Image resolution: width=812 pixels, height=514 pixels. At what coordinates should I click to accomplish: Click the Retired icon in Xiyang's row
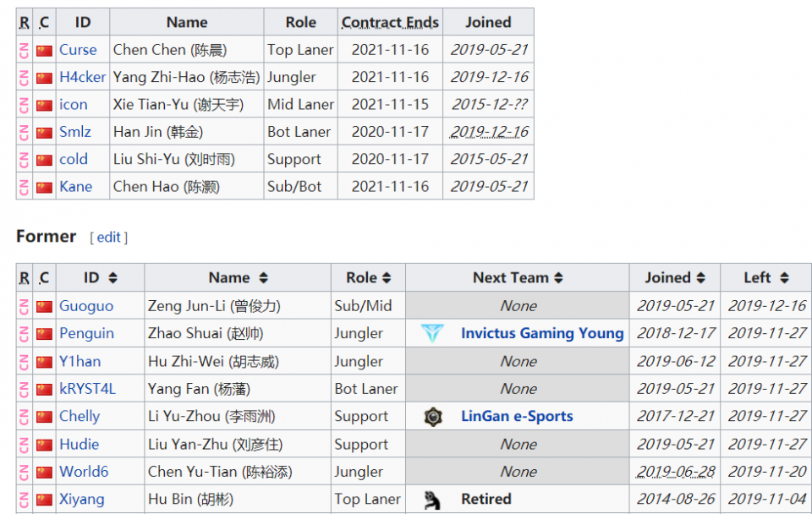432,500
